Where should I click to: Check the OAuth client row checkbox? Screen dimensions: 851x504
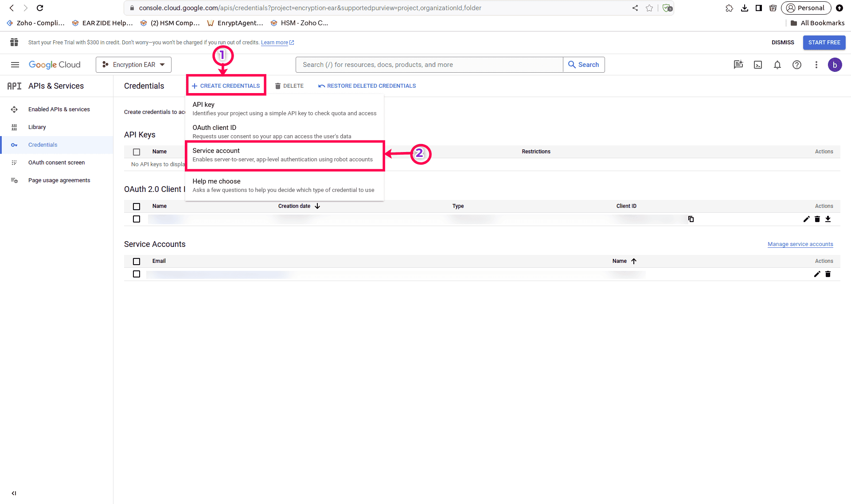137,219
